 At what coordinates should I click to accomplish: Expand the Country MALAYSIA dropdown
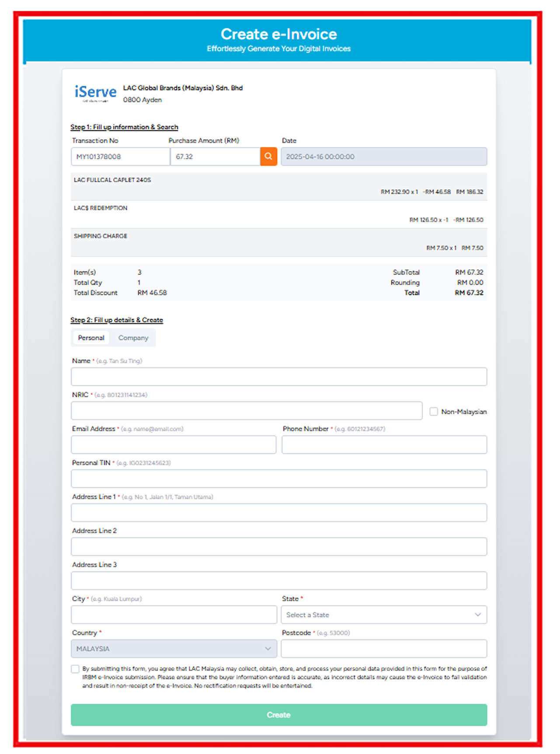coord(174,649)
